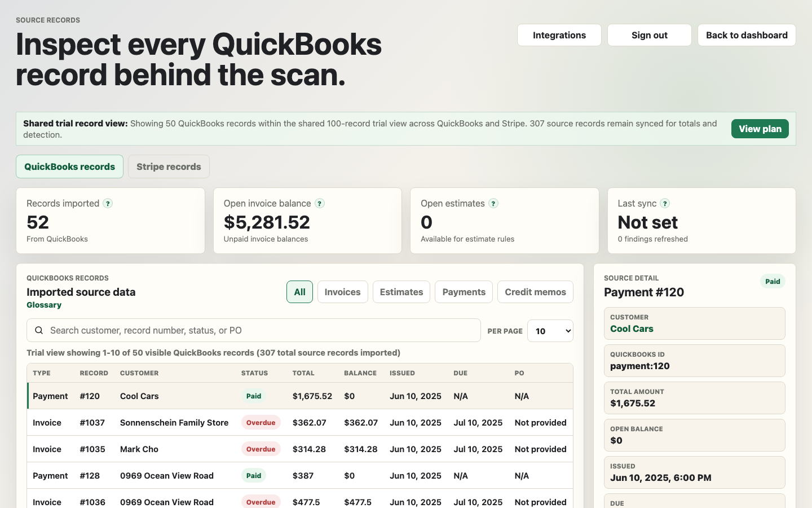Select the Payment #120 row
The image size is (812, 508).
300,396
